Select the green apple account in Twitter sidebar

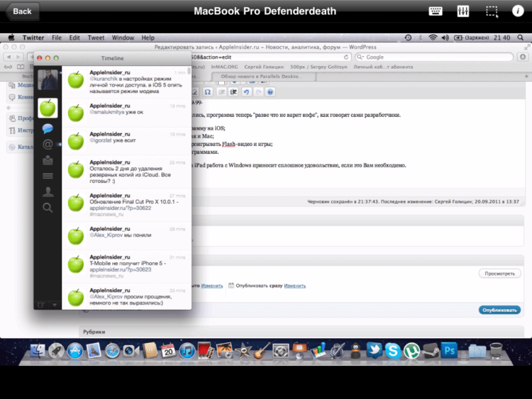click(x=48, y=108)
